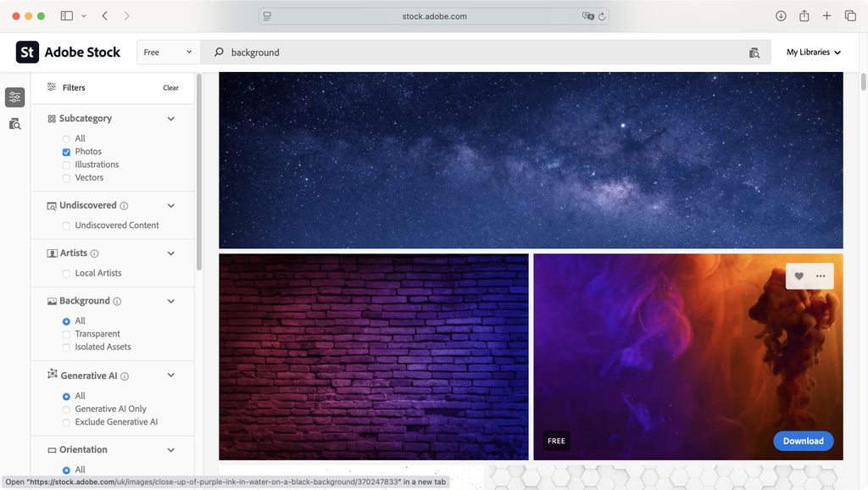Viewport: 868px width, 490px height.
Task: Open Safari downloads from the toolbar
Action: click(x=780, y=15)
